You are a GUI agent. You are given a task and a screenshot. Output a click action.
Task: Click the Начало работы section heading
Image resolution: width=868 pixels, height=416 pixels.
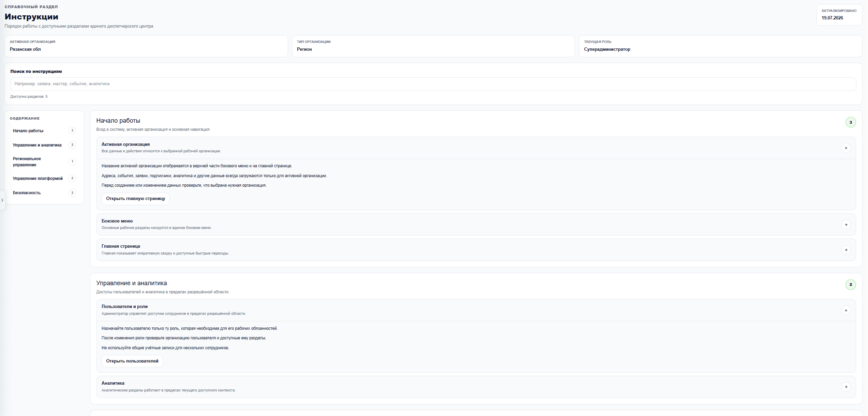pyautogui.click(x=118, y=121)
